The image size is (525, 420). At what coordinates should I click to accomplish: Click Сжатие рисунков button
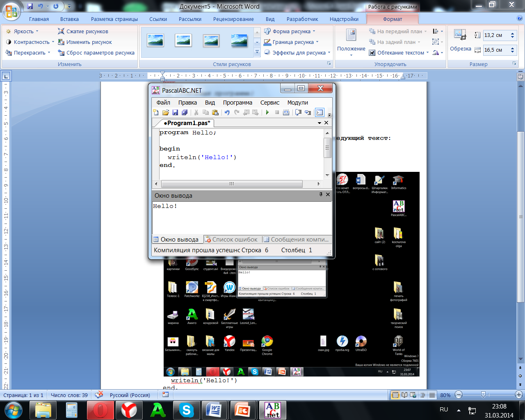[83, 32]
